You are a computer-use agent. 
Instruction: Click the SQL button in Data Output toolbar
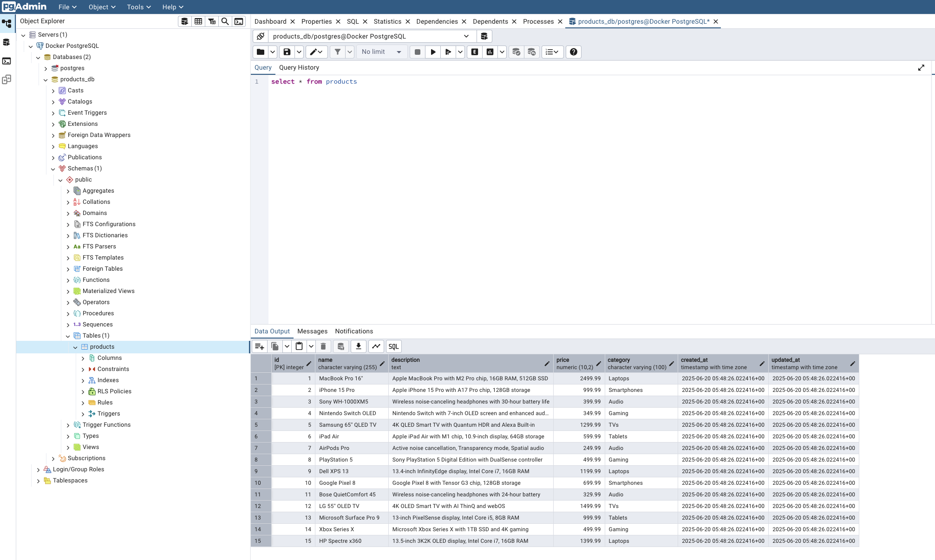(x=393, y=346)
